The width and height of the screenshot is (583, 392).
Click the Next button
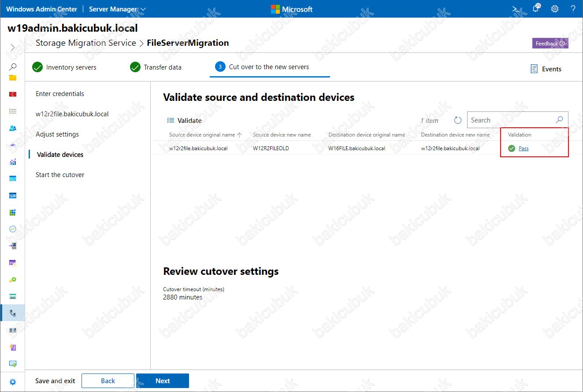click(163, 381)
